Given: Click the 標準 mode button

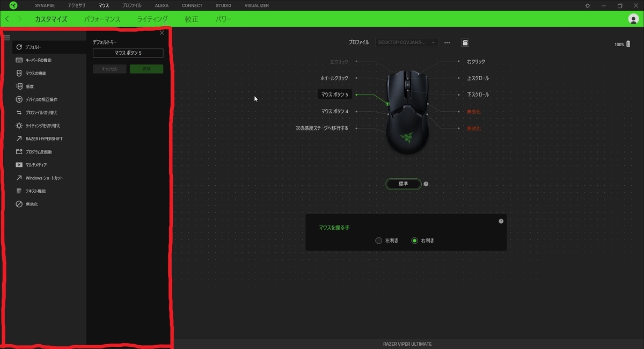Looking at the screenshot, I should (x=403, y=184).
